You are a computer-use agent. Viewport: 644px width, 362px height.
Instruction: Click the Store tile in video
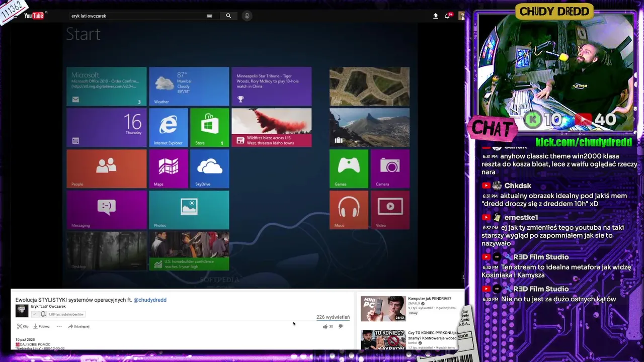(209, 128)
